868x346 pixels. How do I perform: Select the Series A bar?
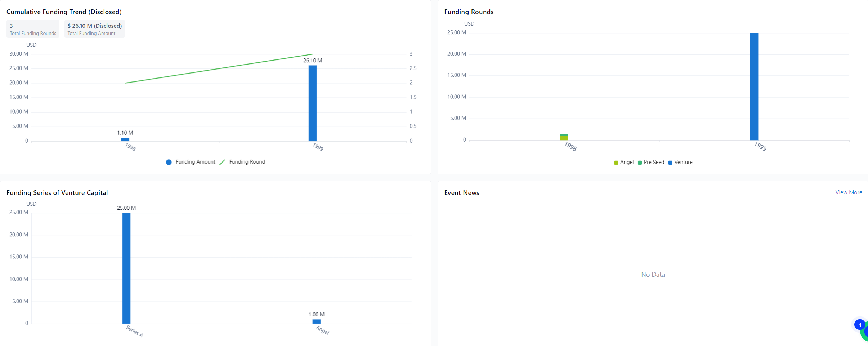click(x=126, y=268)
